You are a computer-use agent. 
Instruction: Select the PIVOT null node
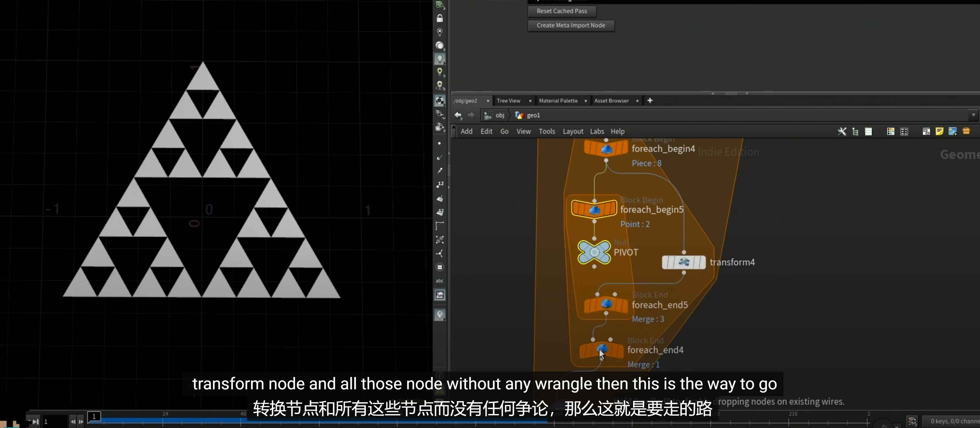pos(594,252)
